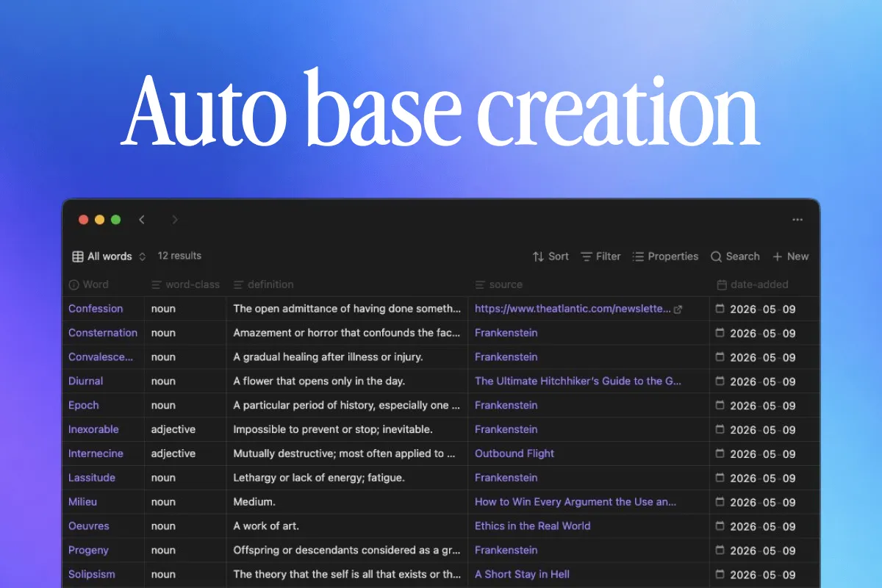The image size is (882, 588).
Task: Click definition 'Lethargy or lack of energy; fatigue.'
Action: pyautogui.click(x=319, y=478)
